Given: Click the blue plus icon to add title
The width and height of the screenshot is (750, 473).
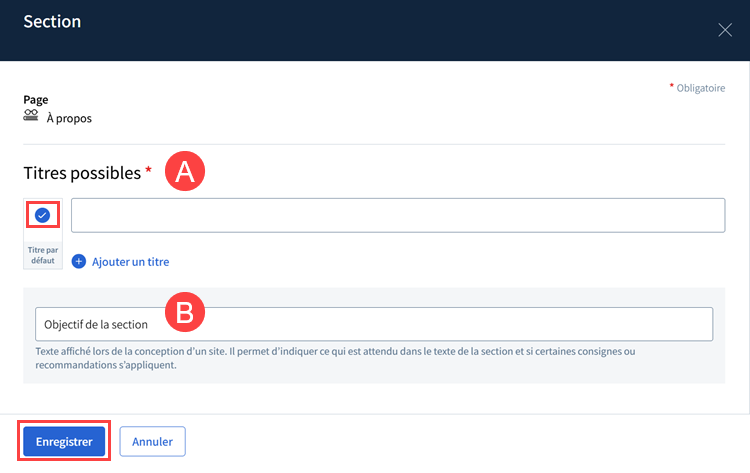Looking at the screenshot, I should 79,262.
